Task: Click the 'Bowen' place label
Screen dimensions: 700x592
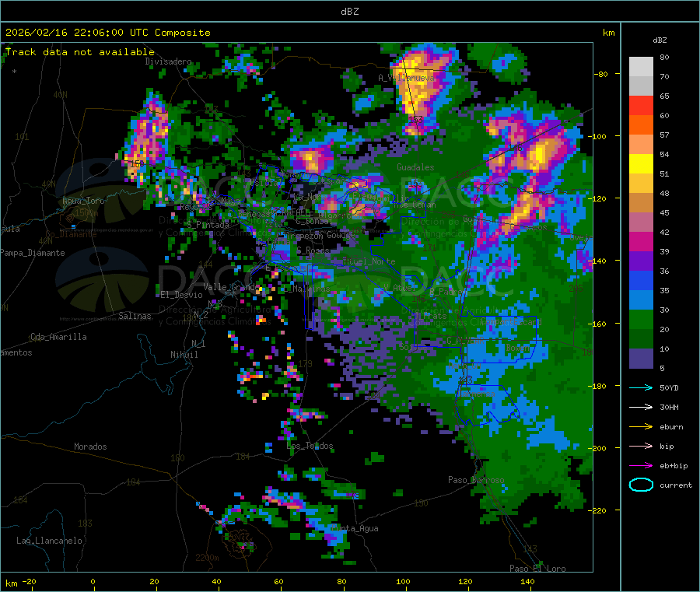Action: [x=517, y=347]
